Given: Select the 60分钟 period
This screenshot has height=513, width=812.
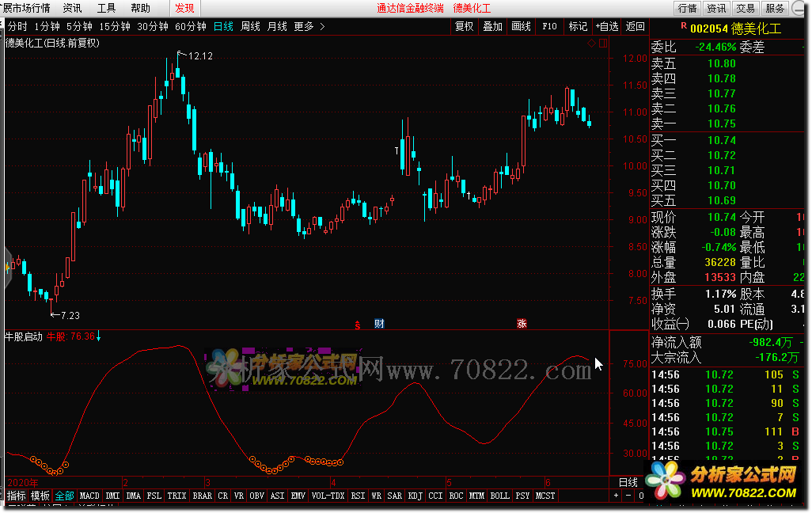Looking at the screenshot, I should [191, 26].
